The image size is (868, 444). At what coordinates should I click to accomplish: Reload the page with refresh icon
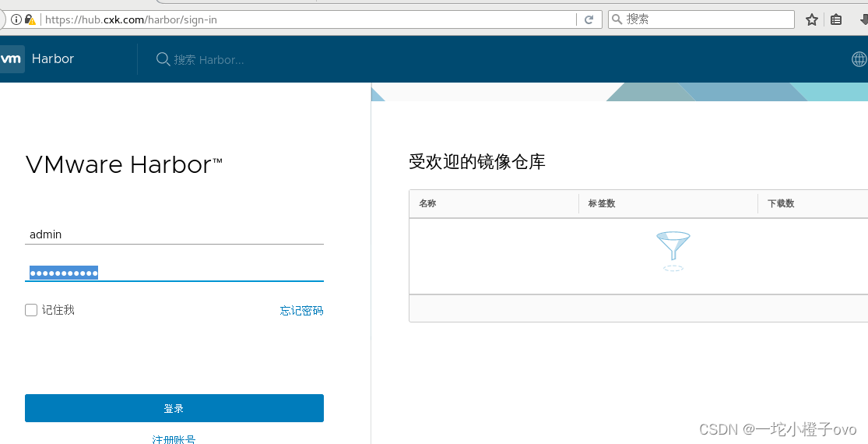point(589,19)
